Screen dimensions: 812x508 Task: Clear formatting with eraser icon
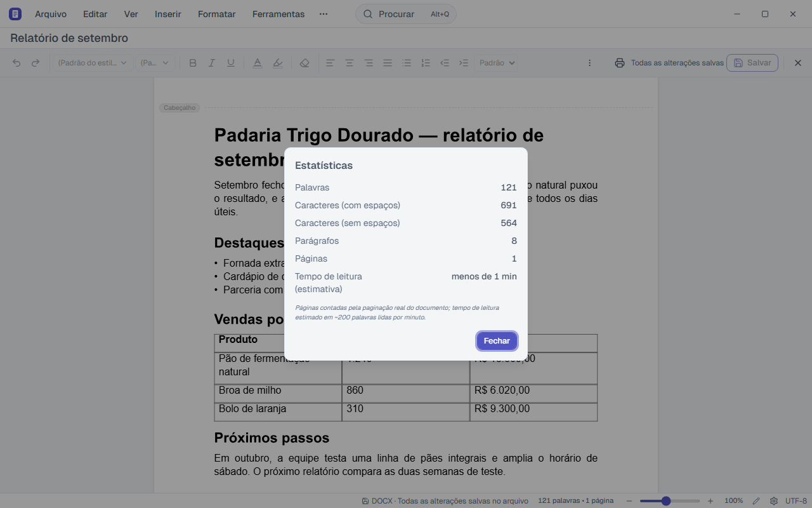pyautogui.click(x=304, y=63)
